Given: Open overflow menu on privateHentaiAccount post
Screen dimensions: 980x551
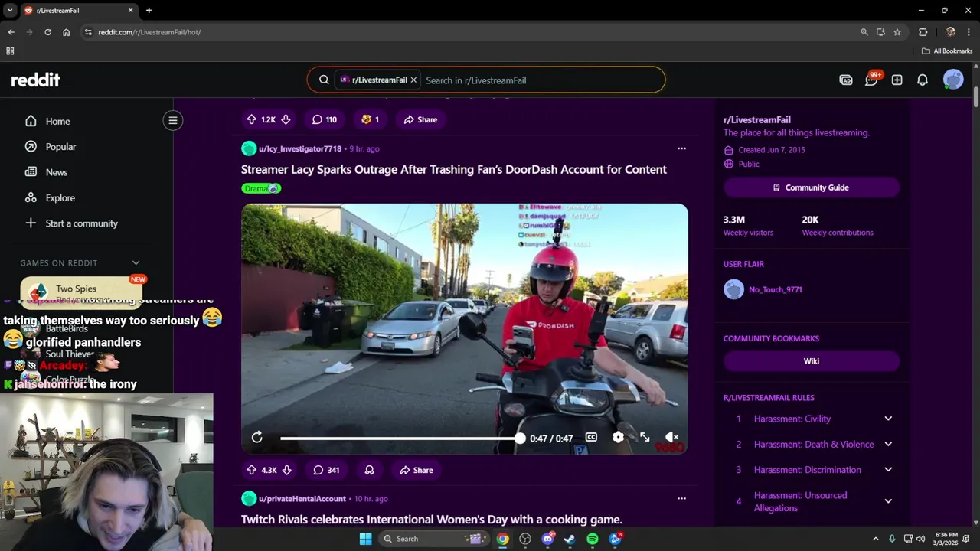Looking at the screenshot, I should pyautogui.click(x=681, y=498).
